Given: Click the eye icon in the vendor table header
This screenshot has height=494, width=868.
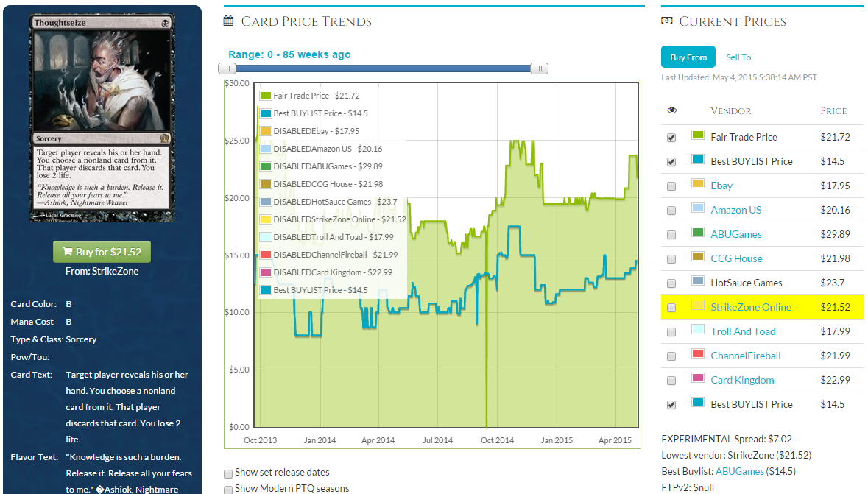Looking at the screenshot, I should tap(672, 110).
